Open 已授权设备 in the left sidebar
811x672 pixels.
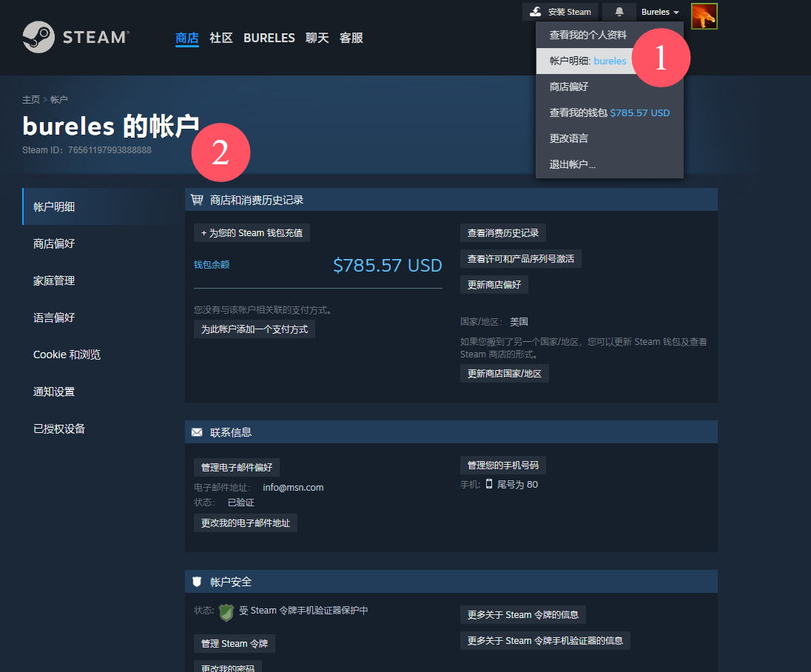[x=98, y=429]
